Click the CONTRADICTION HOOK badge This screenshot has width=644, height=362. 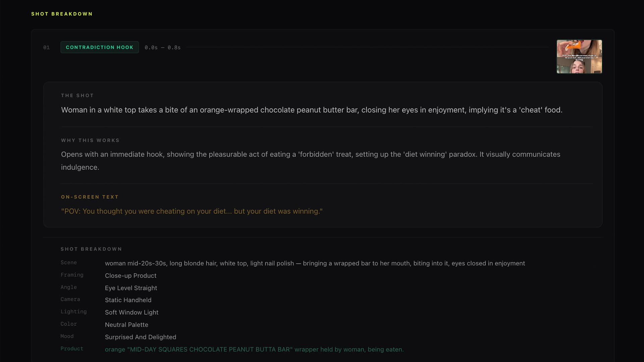[x=100, y=47]
